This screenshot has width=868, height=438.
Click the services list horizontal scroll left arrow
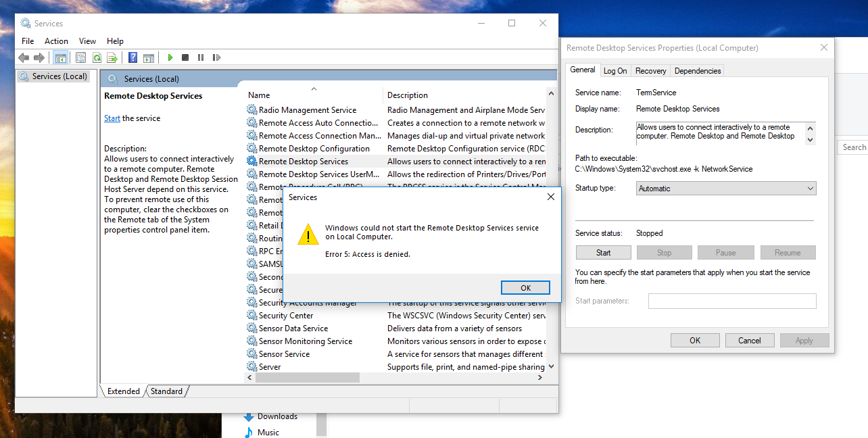click(249, 378)
